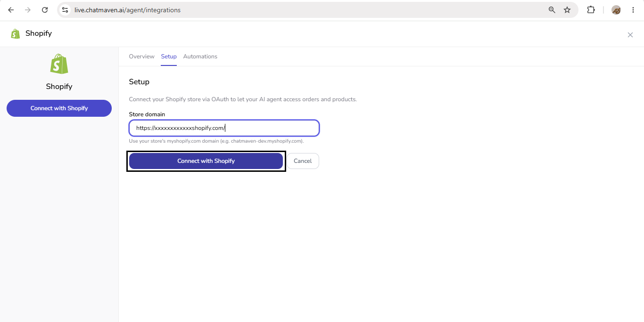The width and height of the screenshot is (644, 322).
Task: Focus the Store domain input field
Action: pos(224,128)
